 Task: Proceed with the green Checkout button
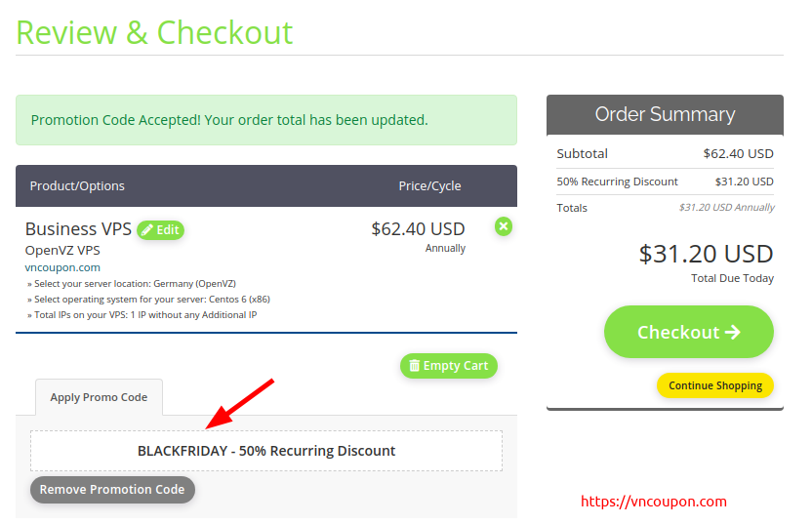(689, 332)
